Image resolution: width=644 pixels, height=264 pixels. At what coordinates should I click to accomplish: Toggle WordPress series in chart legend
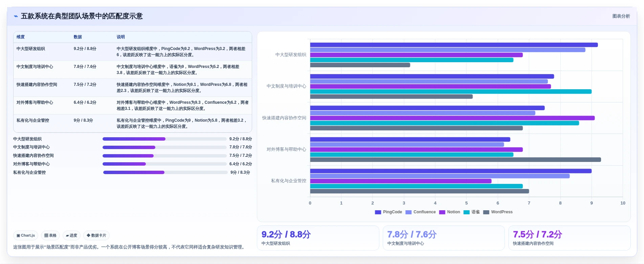click(x=498, y=212)
